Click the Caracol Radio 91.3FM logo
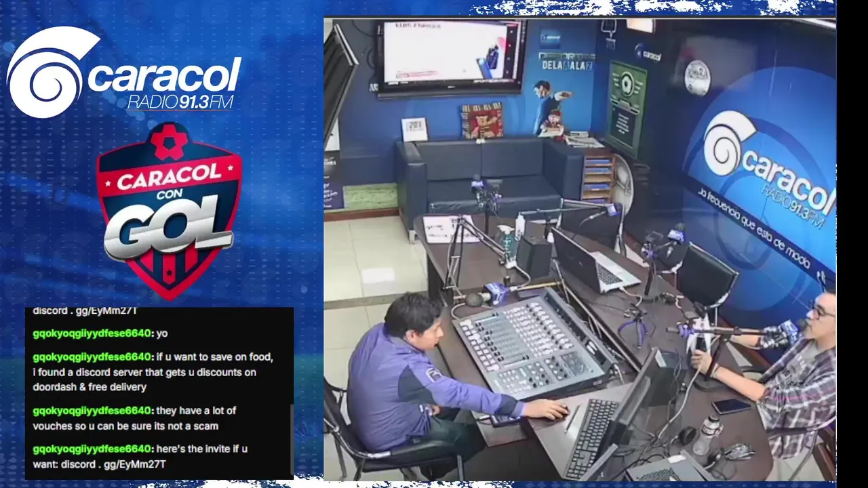The image size is (868, 488). coord(124,73)
